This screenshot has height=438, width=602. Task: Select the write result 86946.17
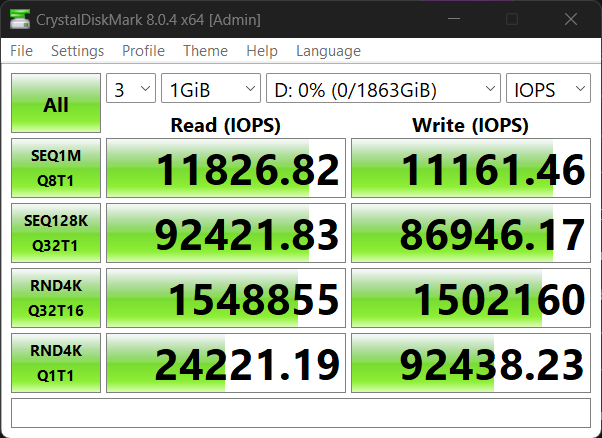471,233
